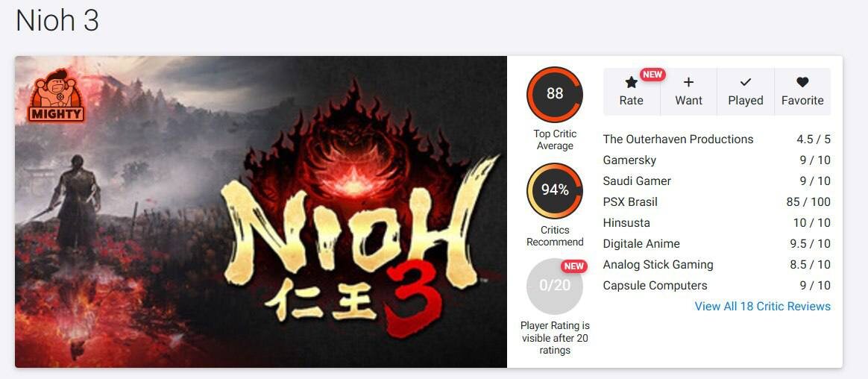This screenshot has width=868, height=379.
Task: Click the red NEW badge above Rate
Action: tap(652, 75)
